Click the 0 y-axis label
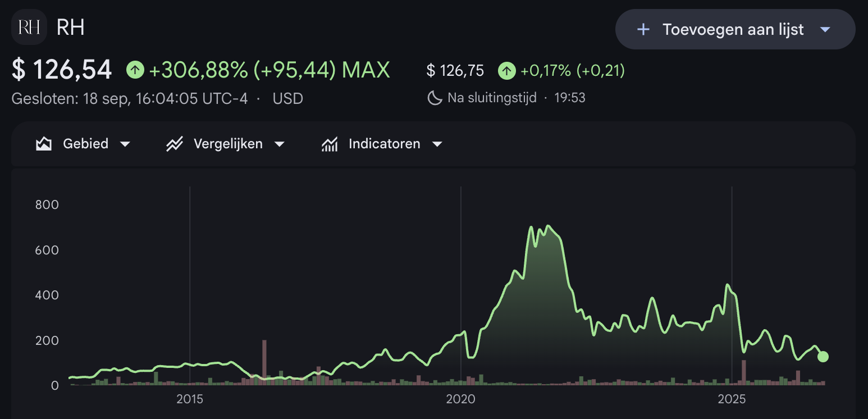Image resolution: width=868 pixels, height=419 pixels. coord(55,386)
